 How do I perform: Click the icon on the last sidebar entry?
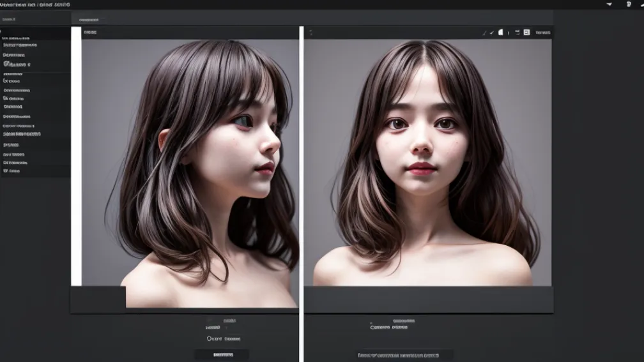tap(6, 171)
